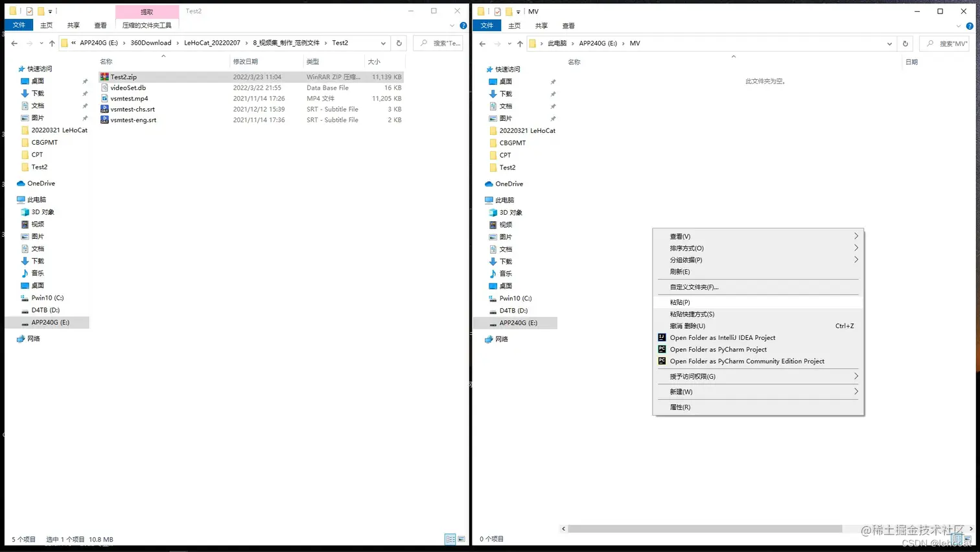Image resolution: width=980 pixels, height=552 pixels.
Task: Click vsmtest-chs.srt subtitle file icon
Action: point(104,109)
